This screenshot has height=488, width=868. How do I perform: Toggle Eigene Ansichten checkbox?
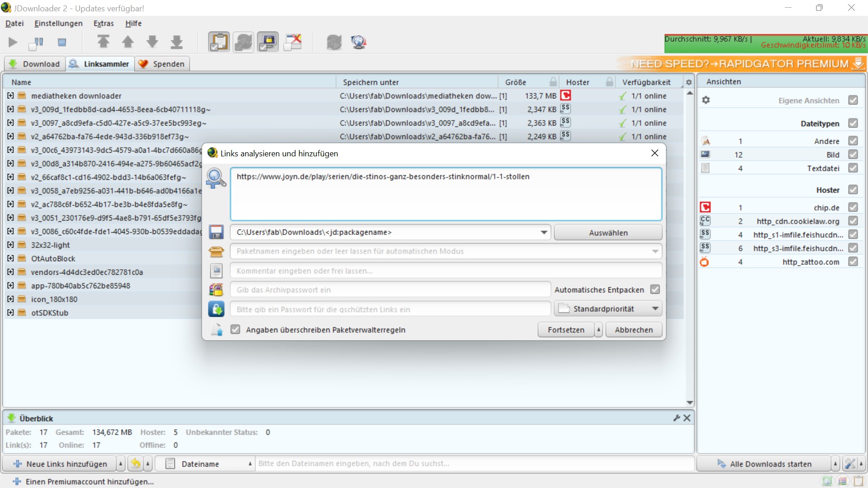click(x=853, y=100)
